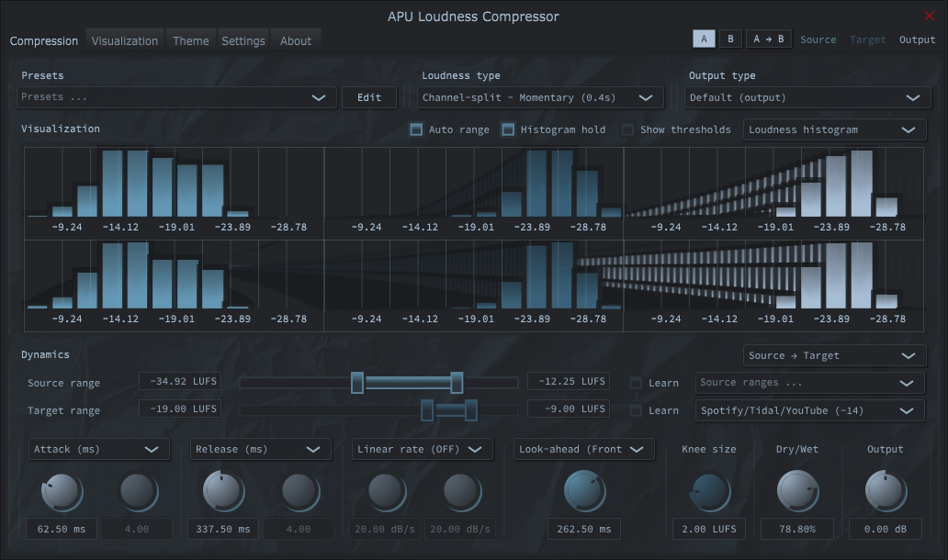
Task: Open the Spotify/Tidal/YouTube target preset dropdown
Action: (x=809, y=410)
